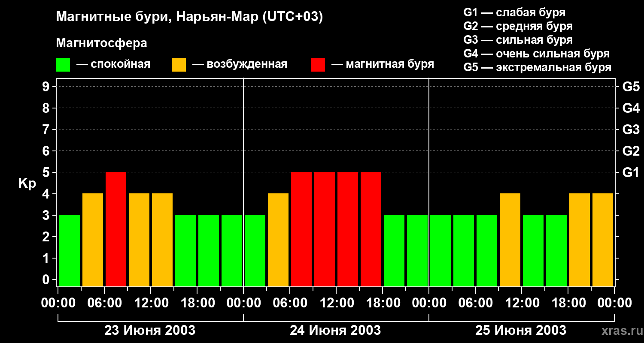Click the green 23 June 15:00–18:00 bar
This screenshot has height=343, width=644.
click(185, 250)
